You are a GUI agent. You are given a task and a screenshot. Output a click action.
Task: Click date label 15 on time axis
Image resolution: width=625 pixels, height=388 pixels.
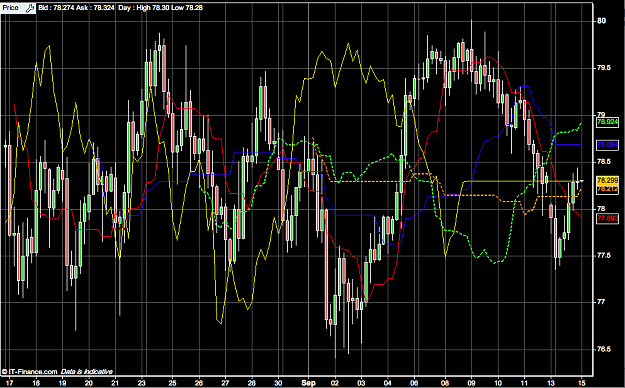click(x=581, y=383)
